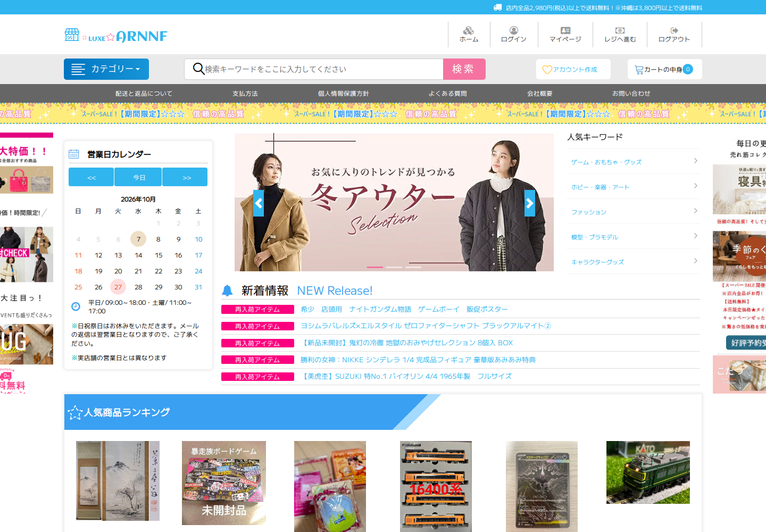The image size is (766, 532).
Task: Open よくある質問 menu item
Action: pyautogui.click(x=448, y=94)
